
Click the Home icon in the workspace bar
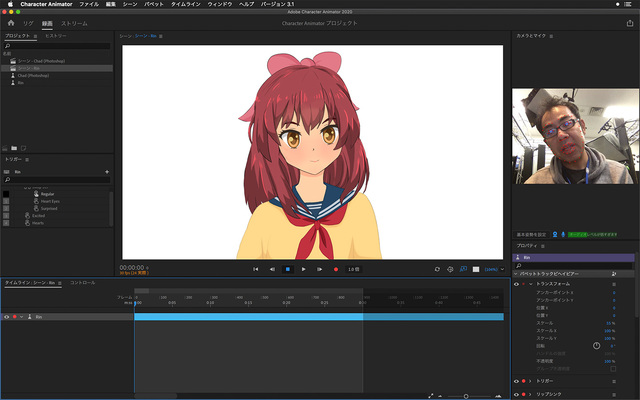11,21
